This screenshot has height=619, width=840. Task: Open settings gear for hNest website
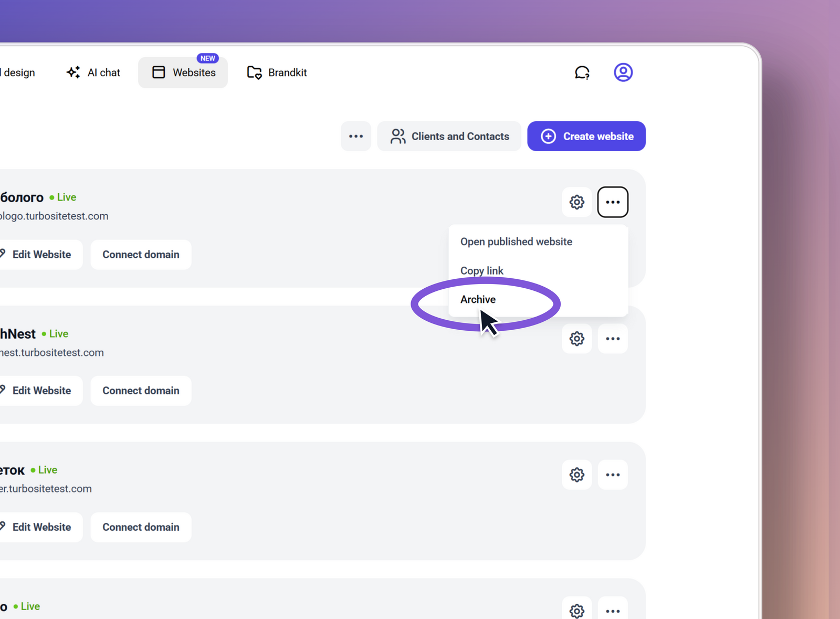(x=576, y=339)
